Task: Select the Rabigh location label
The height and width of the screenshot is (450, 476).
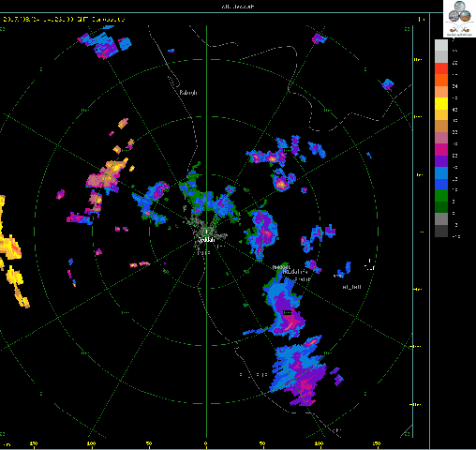Action: point(188,93)
